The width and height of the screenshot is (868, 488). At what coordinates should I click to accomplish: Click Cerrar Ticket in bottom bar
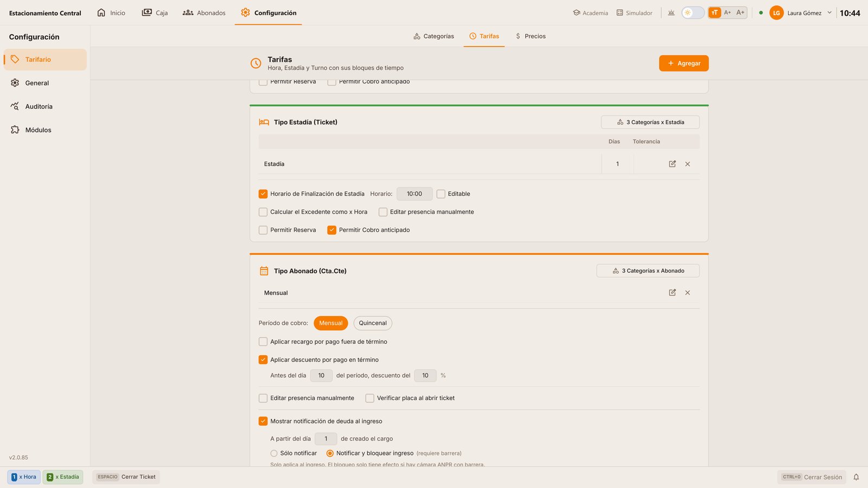(x=126, y=477)
